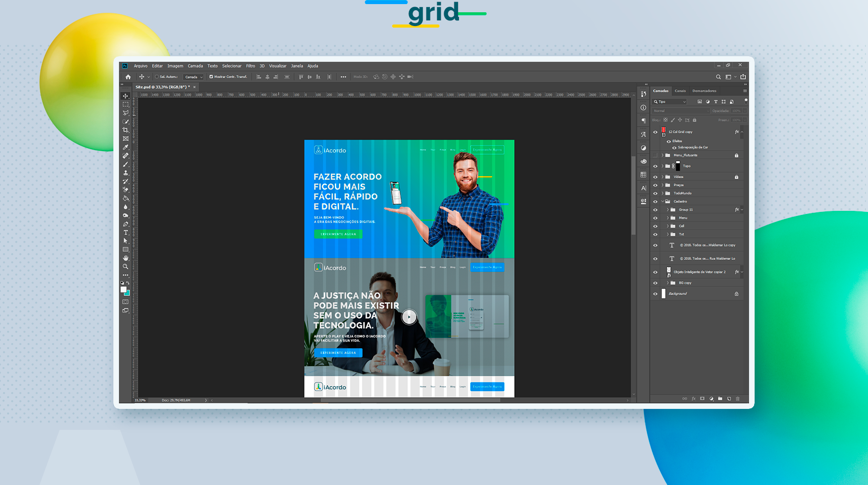The height and width of the screenshot is (485, 868).
Task: Select the Paint Bucket tool
Action: pyautogui.click(x=126, y=198)
